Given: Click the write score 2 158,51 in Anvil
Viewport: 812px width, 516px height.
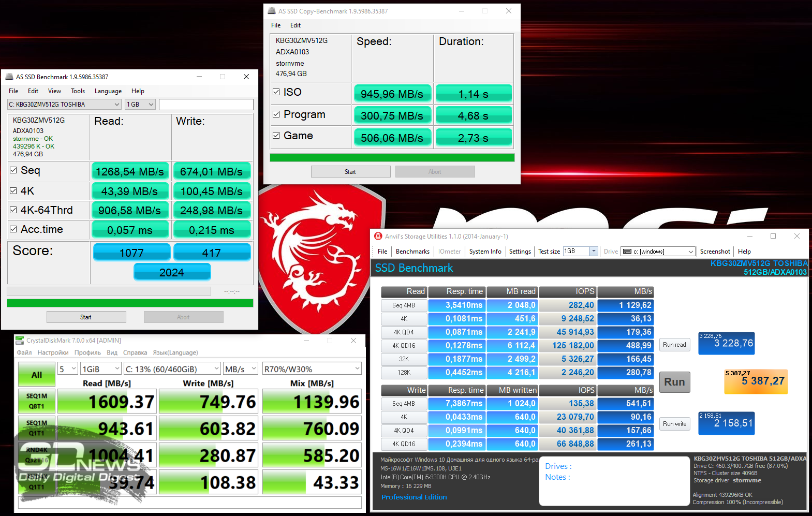Looking at the screenshot, I should tap(727, 423).
